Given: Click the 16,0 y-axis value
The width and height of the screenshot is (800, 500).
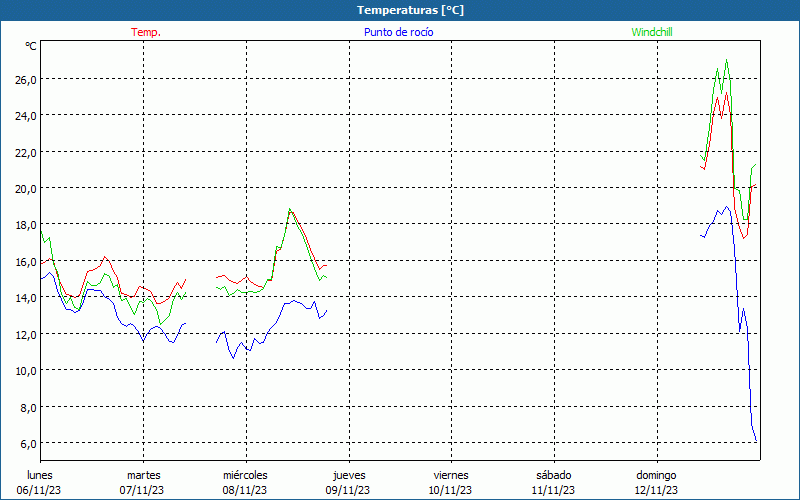Looking at the screenshot, I should 26,262.
